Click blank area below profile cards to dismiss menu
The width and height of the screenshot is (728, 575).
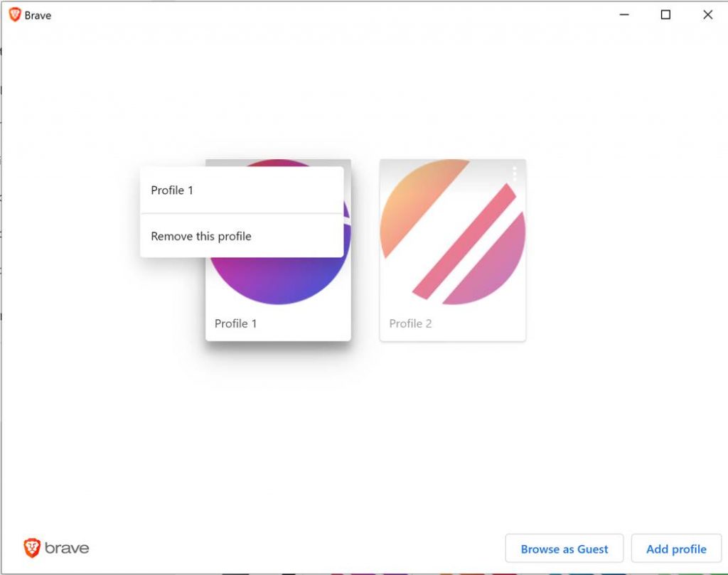364,441
